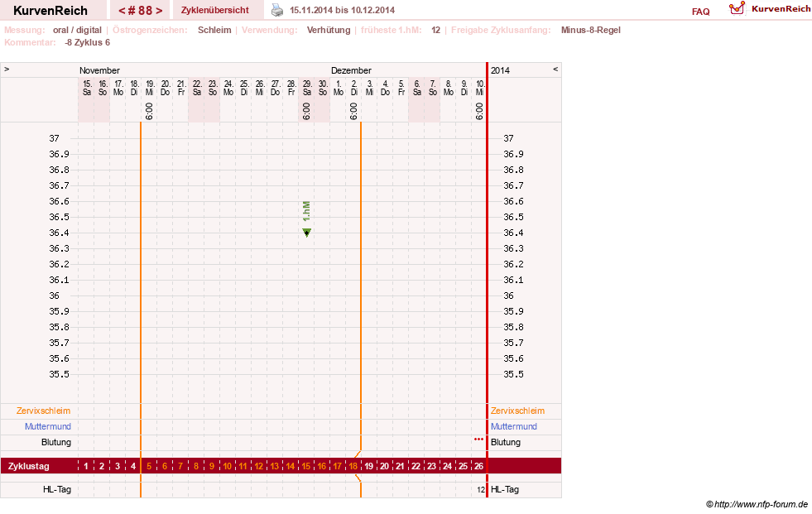Select cycle day 1 in Zyklustag row
Viewport: 812px width, 514px height.
click(x=86, y=466)
